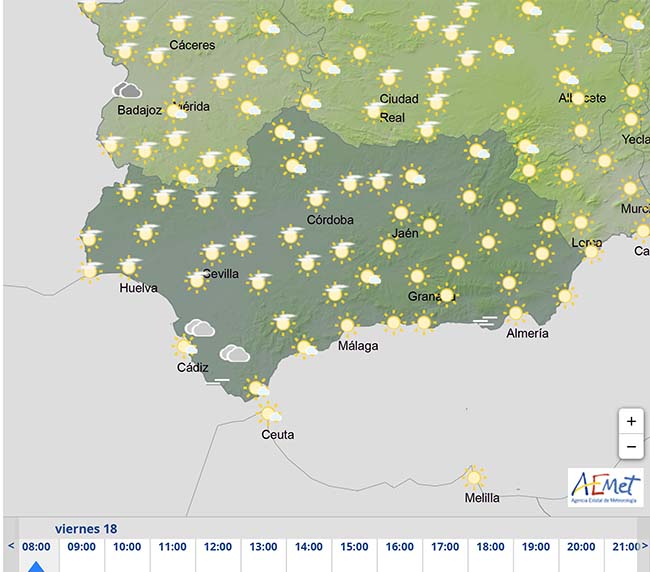Click the Jaén city label

(x=405, y=233)
